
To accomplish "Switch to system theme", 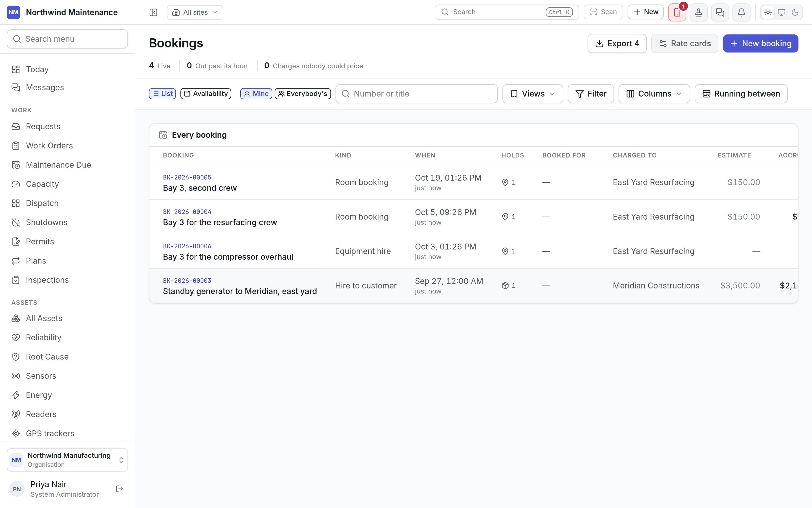I will 782,12.
